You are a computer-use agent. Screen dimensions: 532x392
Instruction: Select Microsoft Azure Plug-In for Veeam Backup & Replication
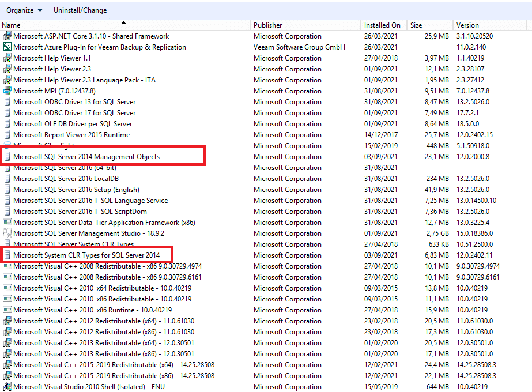point(99,47)
